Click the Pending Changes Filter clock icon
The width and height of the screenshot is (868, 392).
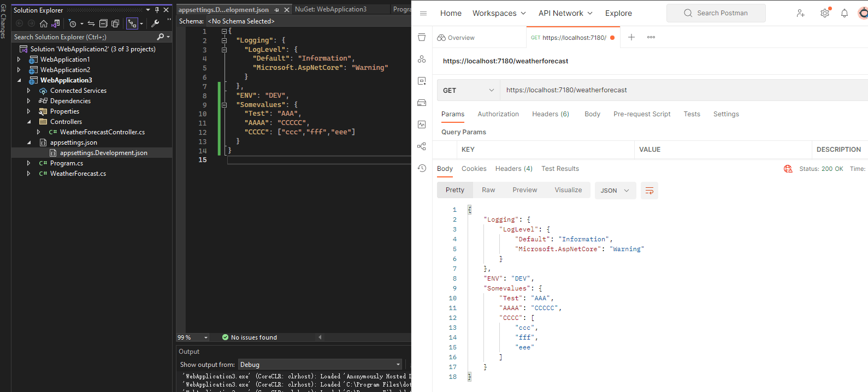click(73, 23)
